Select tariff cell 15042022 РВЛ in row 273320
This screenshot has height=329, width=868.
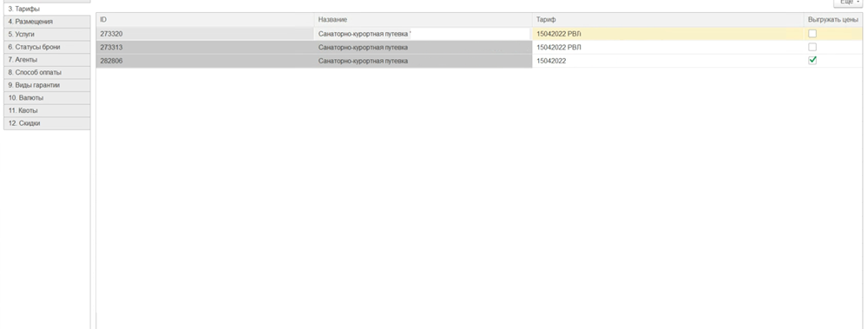click(668, 34)
